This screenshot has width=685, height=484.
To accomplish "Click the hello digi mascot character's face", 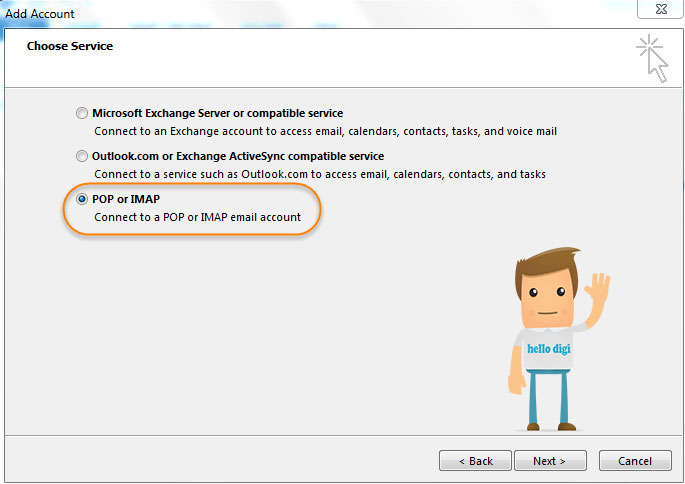I will [547, 299].
